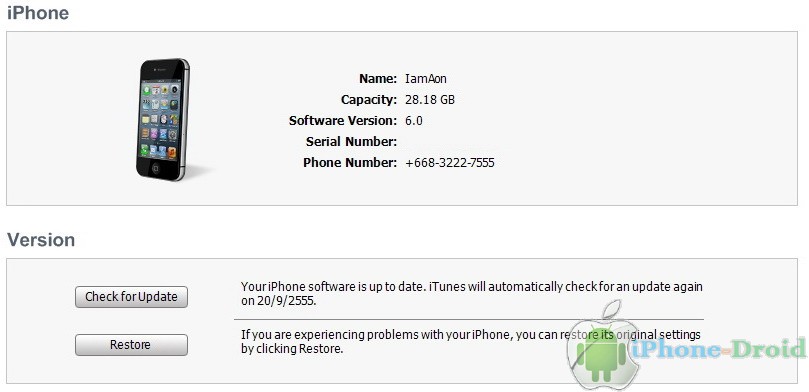
Task: Select the black iPhone device image
Action: [x=164, y=119]
